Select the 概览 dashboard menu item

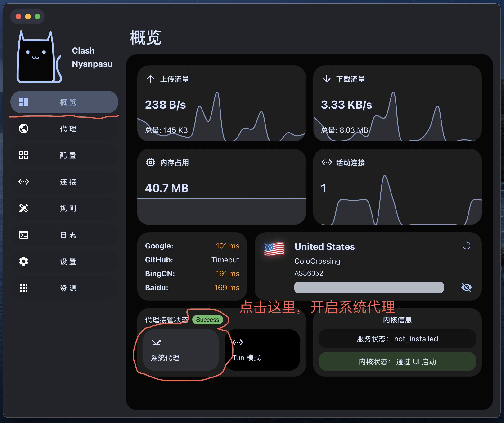point(64,102)
